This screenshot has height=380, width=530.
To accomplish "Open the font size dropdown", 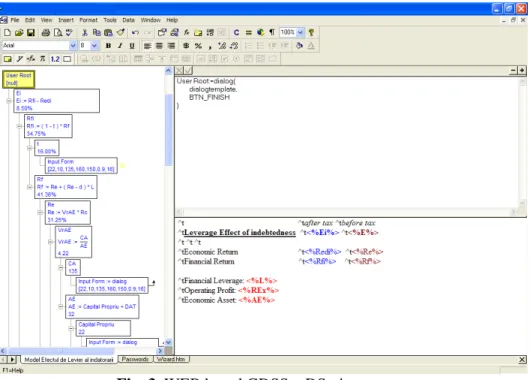I will [94, 45].
